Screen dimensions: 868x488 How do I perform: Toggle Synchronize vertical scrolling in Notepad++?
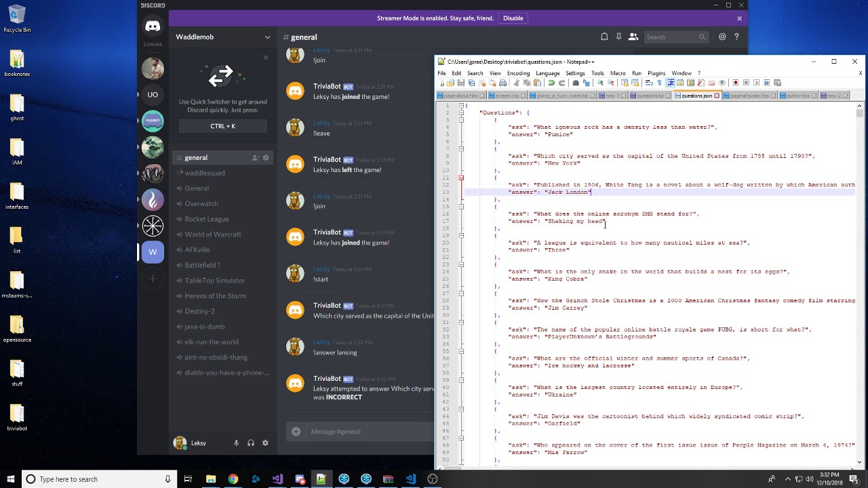coord(625,83)
